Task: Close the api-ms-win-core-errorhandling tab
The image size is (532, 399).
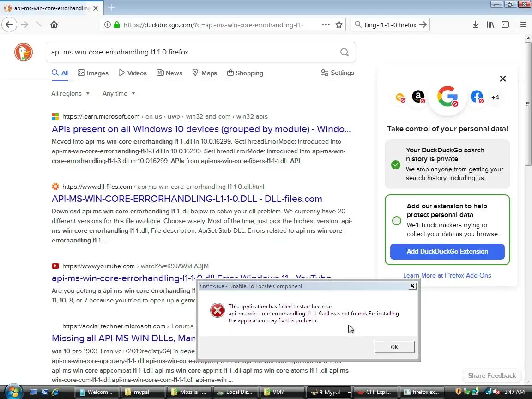Action: click(x=96, y=8)
